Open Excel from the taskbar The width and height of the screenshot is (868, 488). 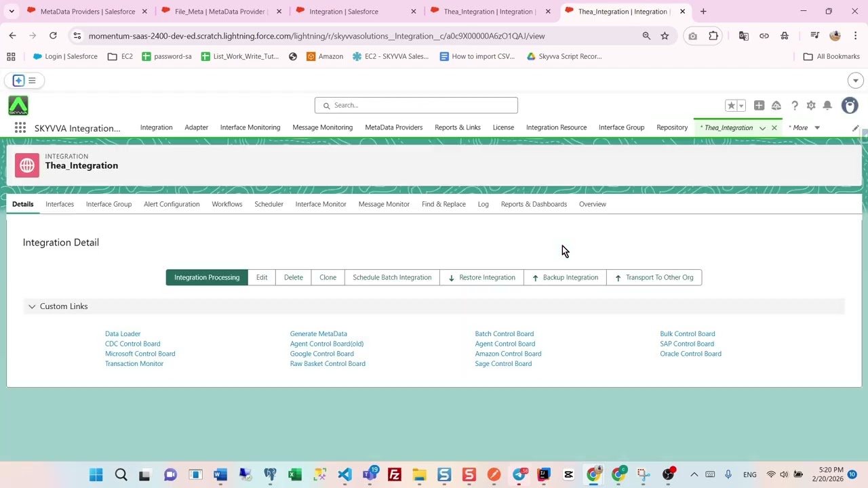pyautogui.click(x=295, y=474)
